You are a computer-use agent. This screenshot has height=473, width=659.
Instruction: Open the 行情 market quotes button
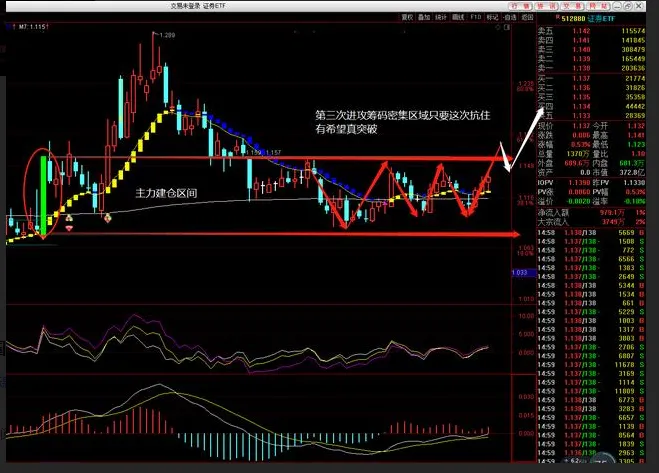tap(520, 6)
